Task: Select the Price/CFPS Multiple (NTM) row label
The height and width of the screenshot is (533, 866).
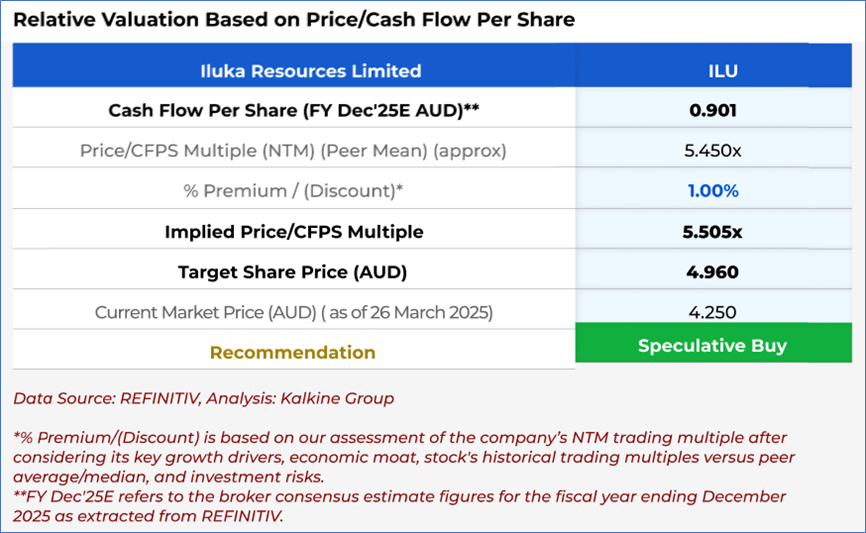Action: tap(294, 151)
